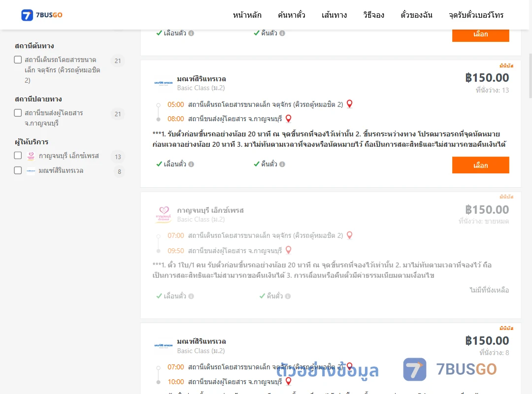Check the destination station กาญจนบุรี filter checkbox

[x=18, y=113]
